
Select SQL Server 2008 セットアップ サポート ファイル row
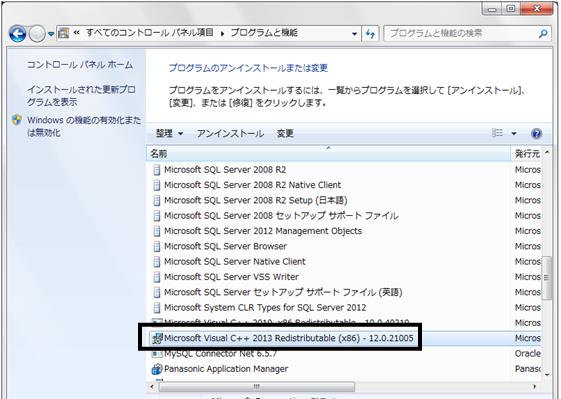point(345,215)
